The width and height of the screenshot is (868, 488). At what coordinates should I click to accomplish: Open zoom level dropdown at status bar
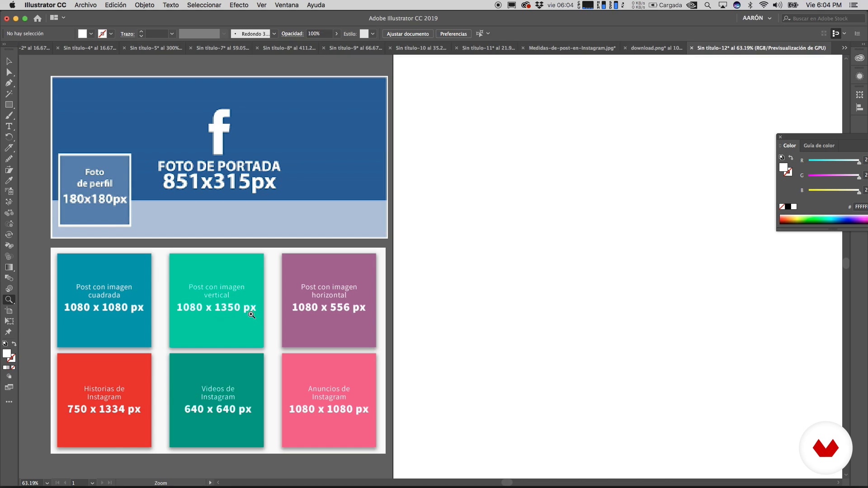tap(47, 483)
